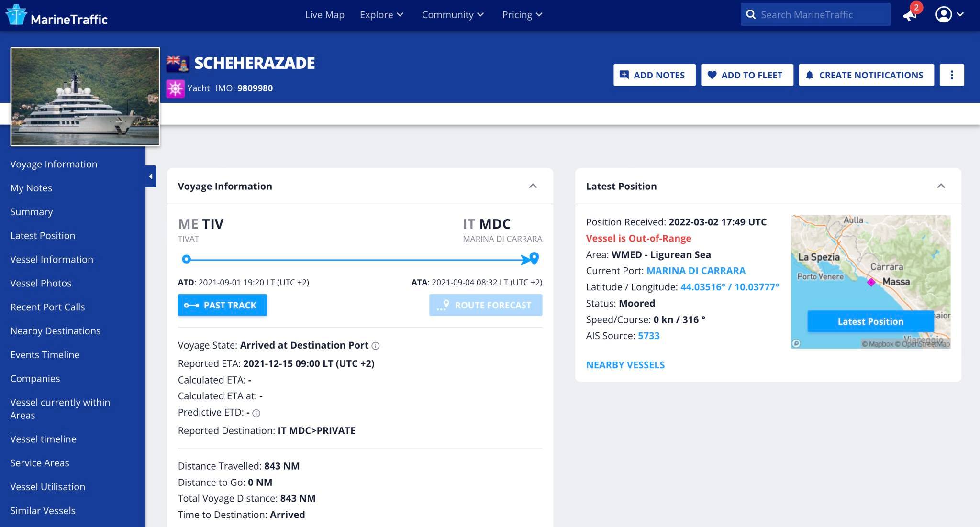Click arrival marker on voyage progress line
The width and height of the screenshot is (980, 527).
tap(534, 258)
